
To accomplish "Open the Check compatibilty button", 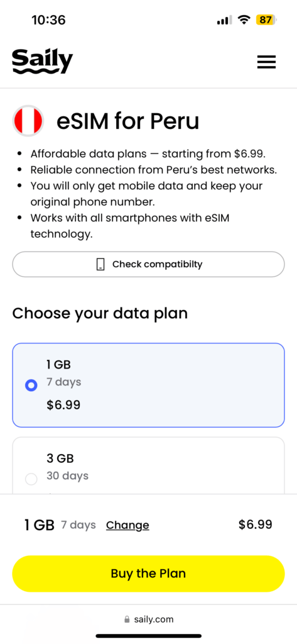I will (x=148, y=264).
